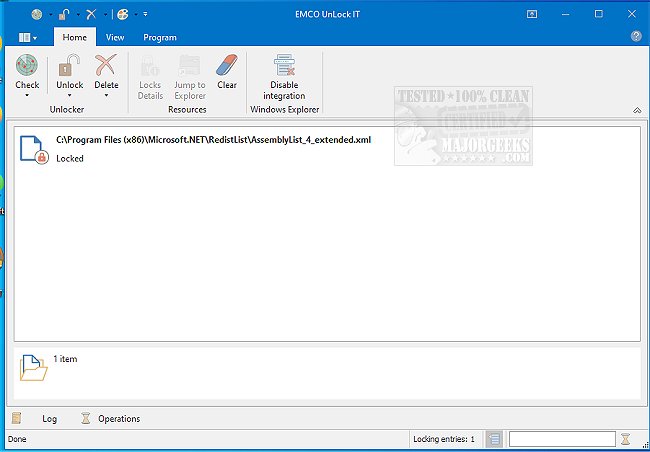The width and height of the screenshot is (650, 452).
Task: Expand the Unlock button dropdown arrow
Action: [x=69, y=96]
